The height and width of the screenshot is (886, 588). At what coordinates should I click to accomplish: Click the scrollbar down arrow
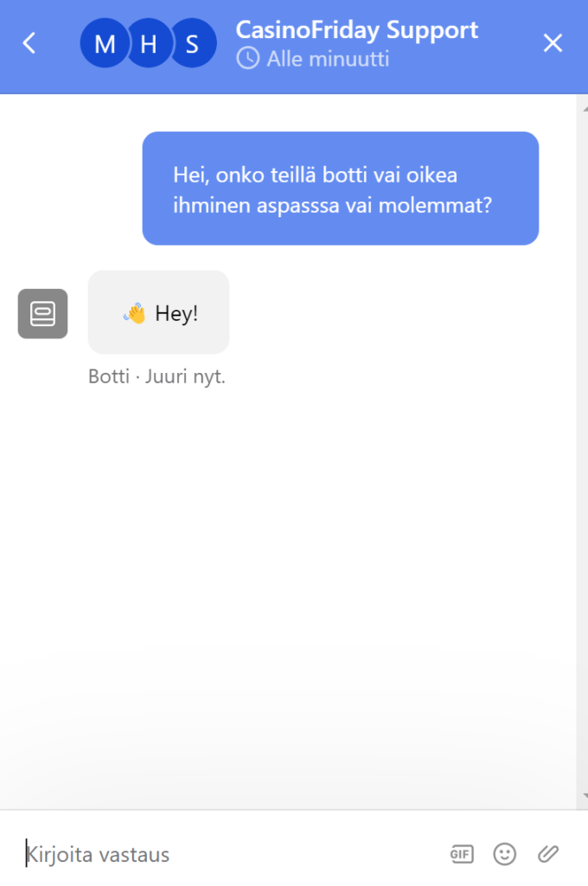[x=582, y=796]
